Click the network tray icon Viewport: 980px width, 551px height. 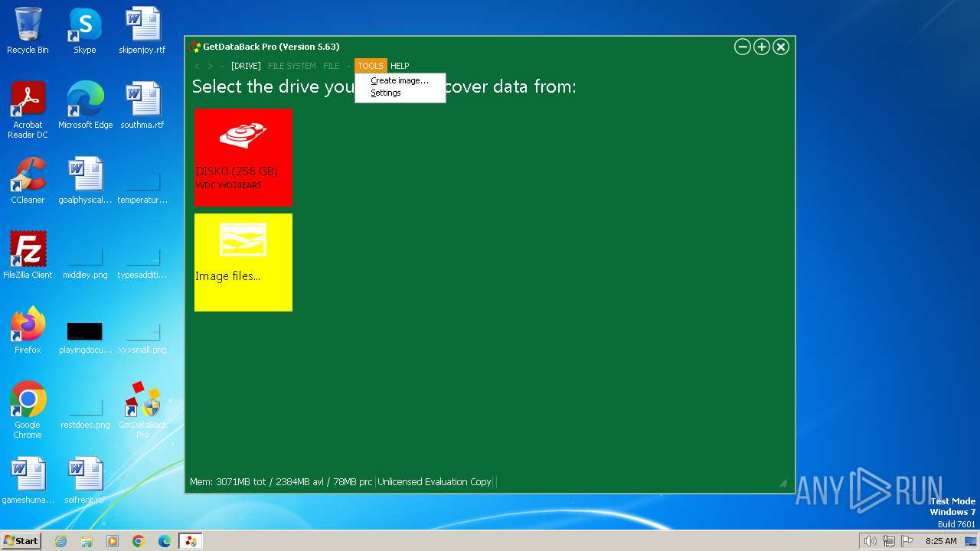tap(888, 541)
